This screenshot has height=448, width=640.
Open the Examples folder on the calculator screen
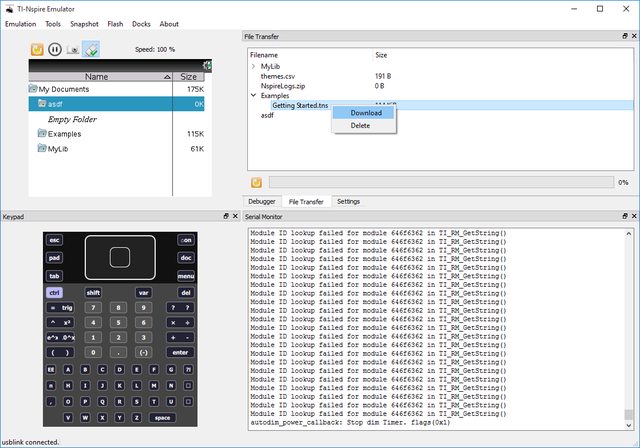tap(64, 134)
